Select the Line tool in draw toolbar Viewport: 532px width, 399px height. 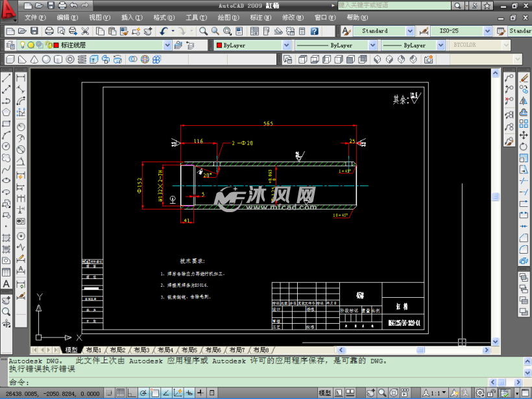[6, 78]
